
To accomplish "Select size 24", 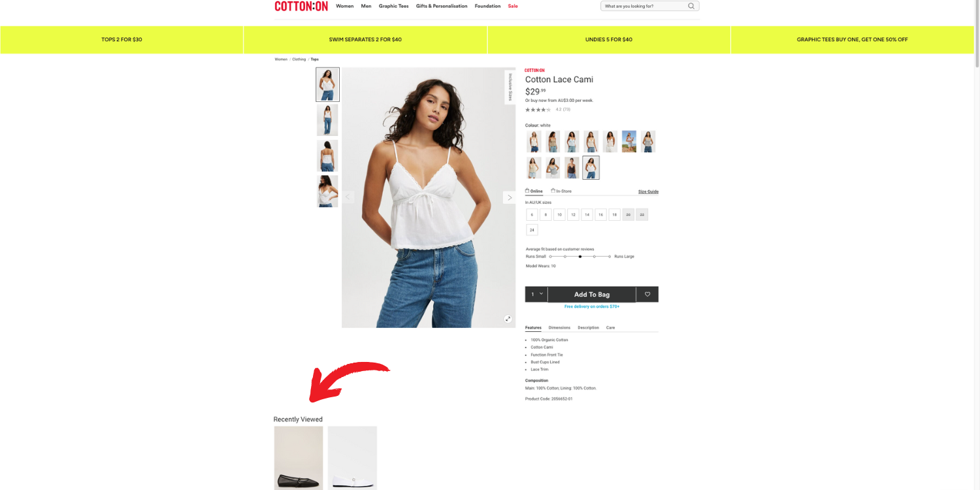I will [532, 230].
